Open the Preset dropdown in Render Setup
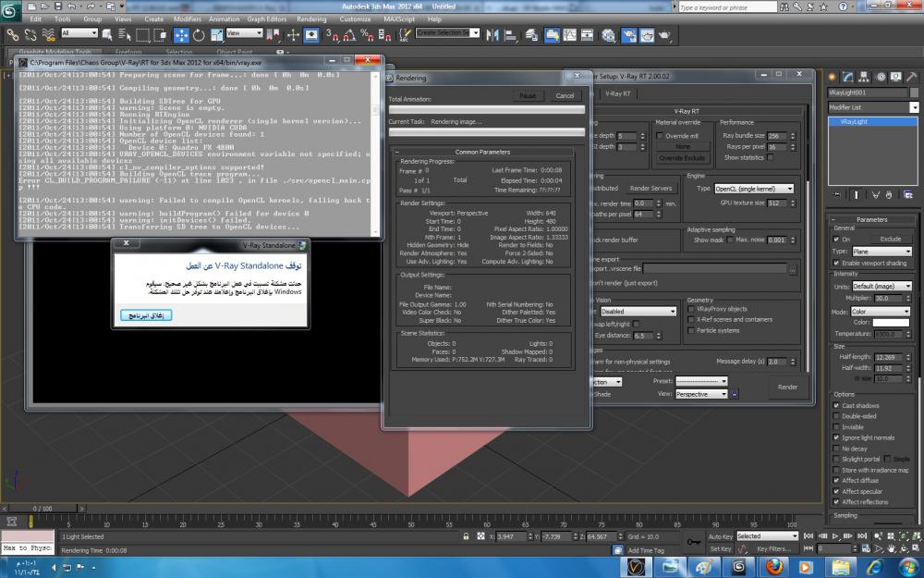 [x=700, y=381]
